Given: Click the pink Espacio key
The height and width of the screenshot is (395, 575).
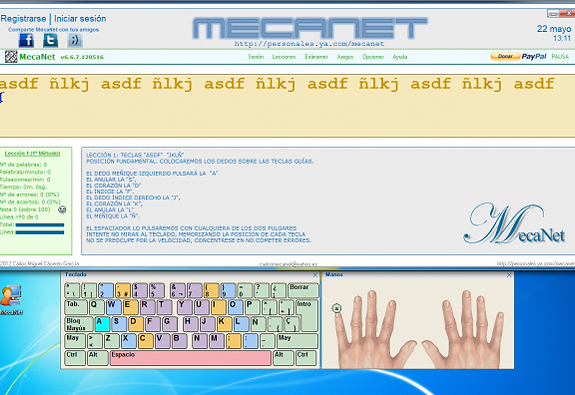Looking at the screenshot, I should [190, 358].
